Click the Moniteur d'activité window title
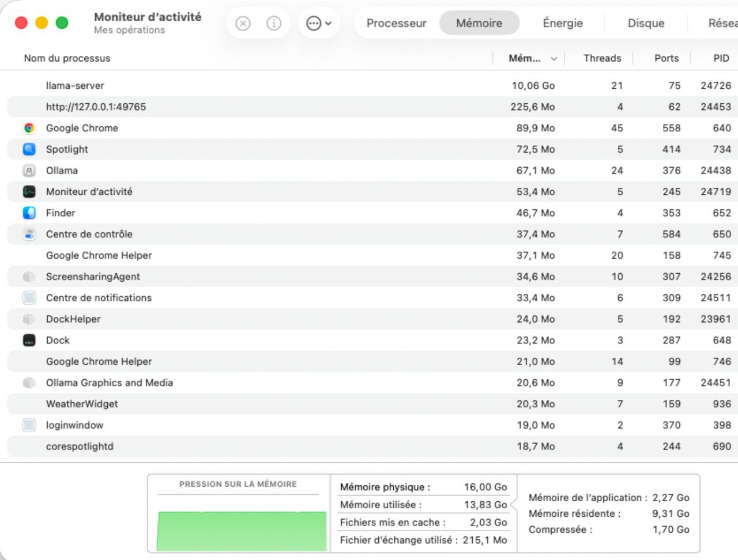The height and width of the screenshot is (560, 738). (x=148, y=17)
